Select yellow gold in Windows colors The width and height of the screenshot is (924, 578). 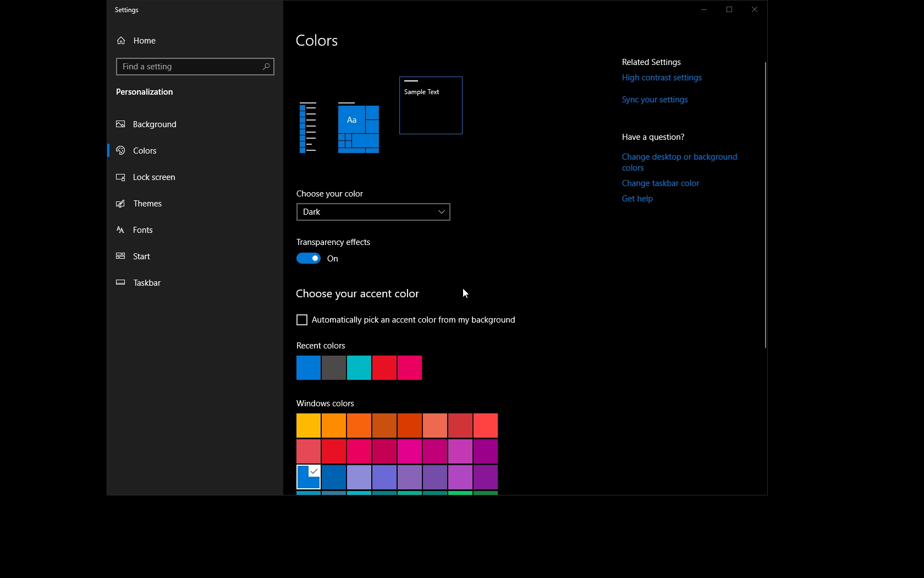click(309, 426)
